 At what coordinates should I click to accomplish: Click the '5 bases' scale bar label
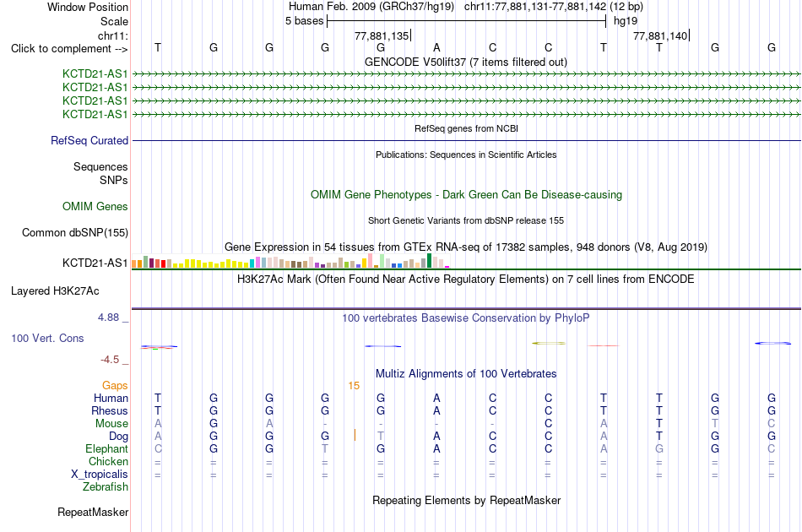304,21
